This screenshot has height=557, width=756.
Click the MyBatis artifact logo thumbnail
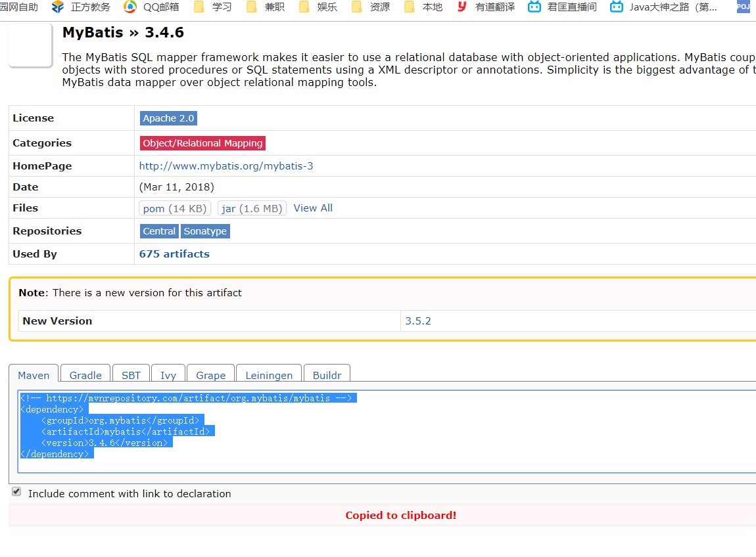click(30, 45)
